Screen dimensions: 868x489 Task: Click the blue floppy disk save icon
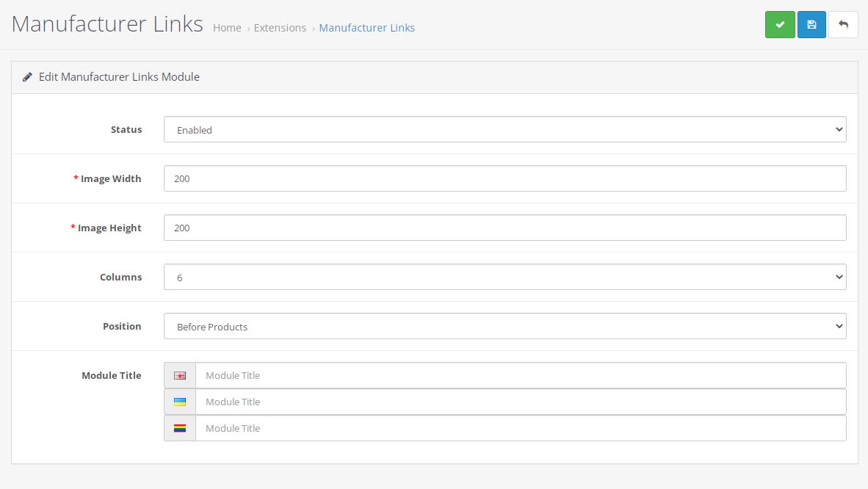811,24
